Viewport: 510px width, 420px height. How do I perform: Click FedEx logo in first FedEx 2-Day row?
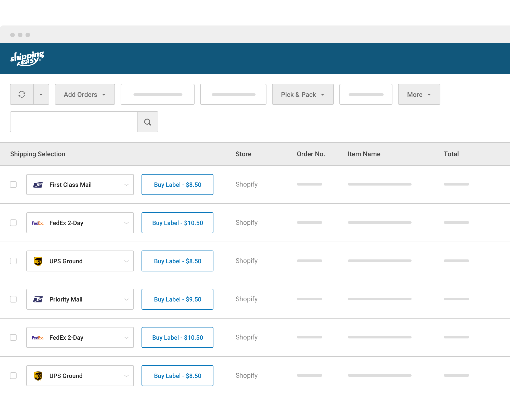point(38,223)
